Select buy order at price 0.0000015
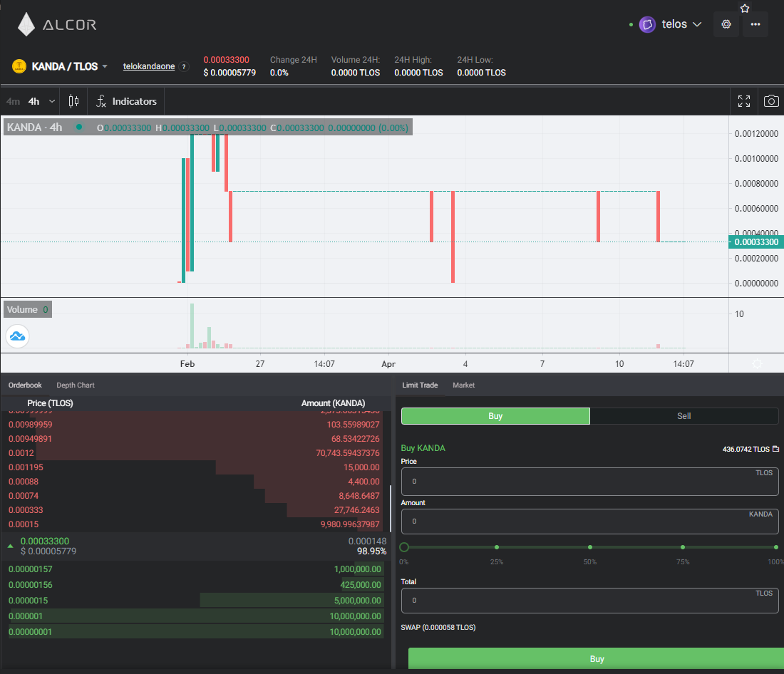 (195, 601)
